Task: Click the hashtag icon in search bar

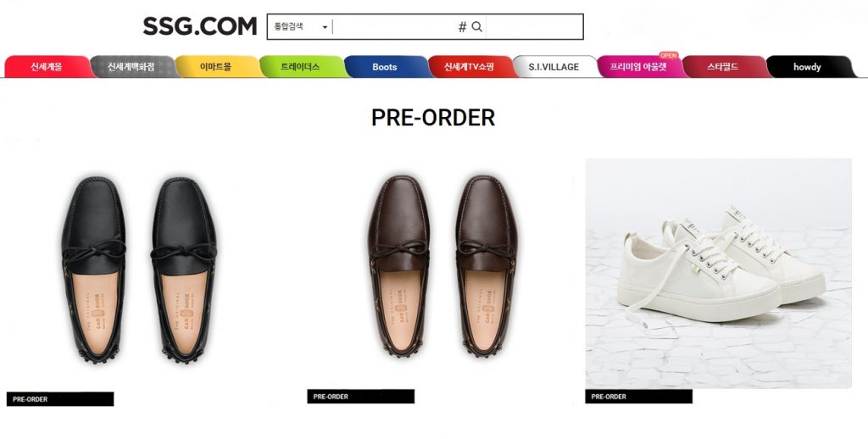Action: [x=462, y=27]
